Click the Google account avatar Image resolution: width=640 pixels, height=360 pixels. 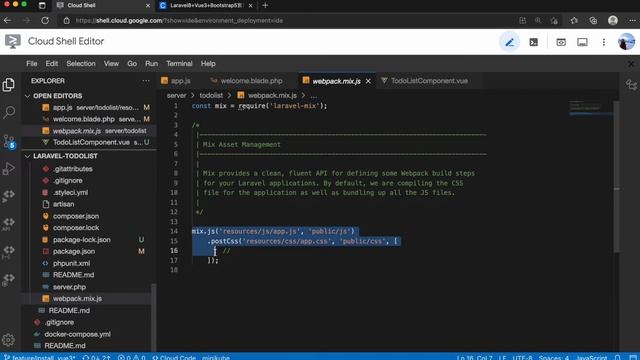[626, 42]
